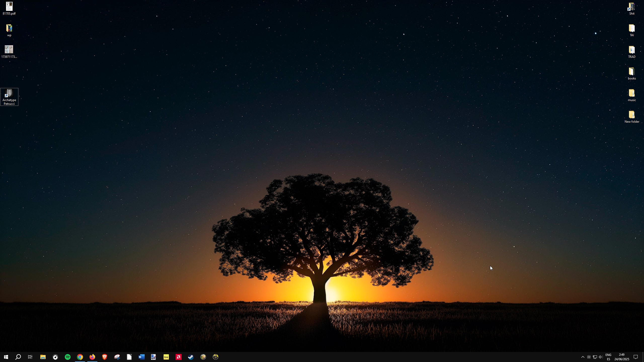Select the music folder
Screen dimensions: 644x362
[632, 95]
